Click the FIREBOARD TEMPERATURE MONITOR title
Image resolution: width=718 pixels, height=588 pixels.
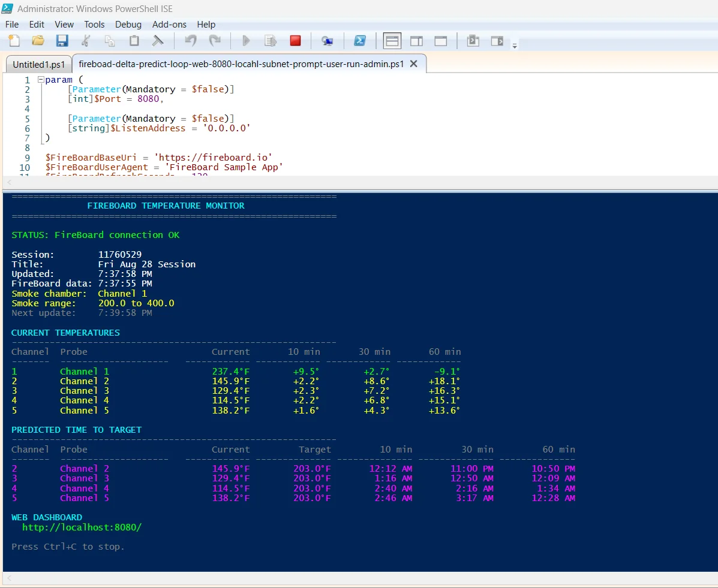click(x=166, y=206)
